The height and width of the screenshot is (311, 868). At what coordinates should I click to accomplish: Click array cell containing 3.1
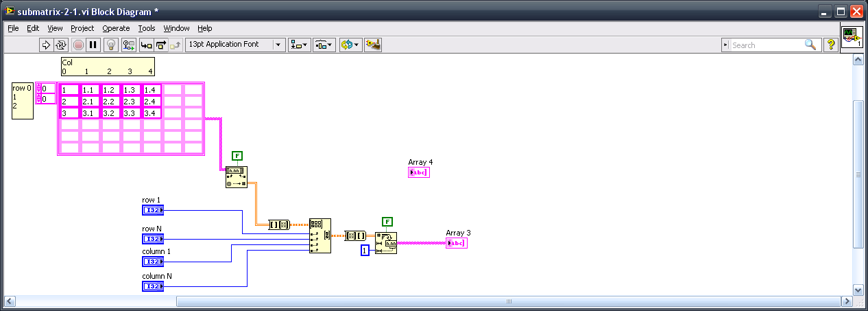(91, 113)
